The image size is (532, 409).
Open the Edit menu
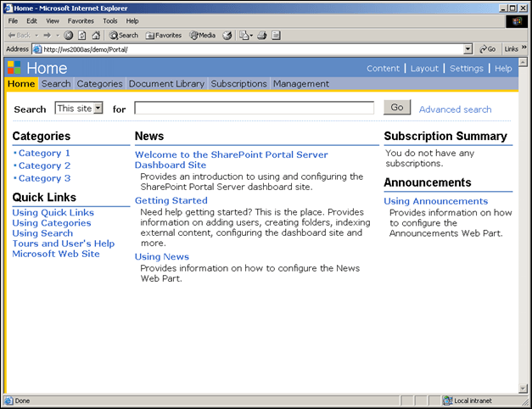[31, 21]
